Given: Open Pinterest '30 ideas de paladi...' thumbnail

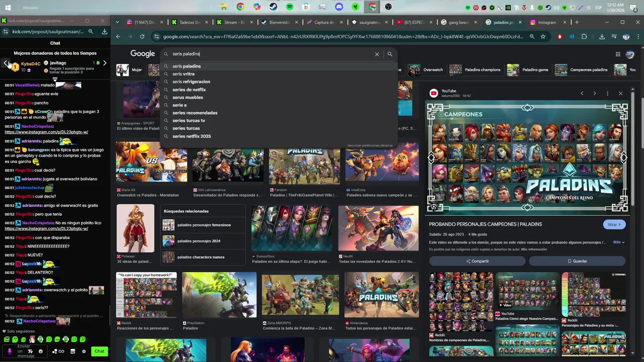Looking at the screenshot, I should pos(135,228).
